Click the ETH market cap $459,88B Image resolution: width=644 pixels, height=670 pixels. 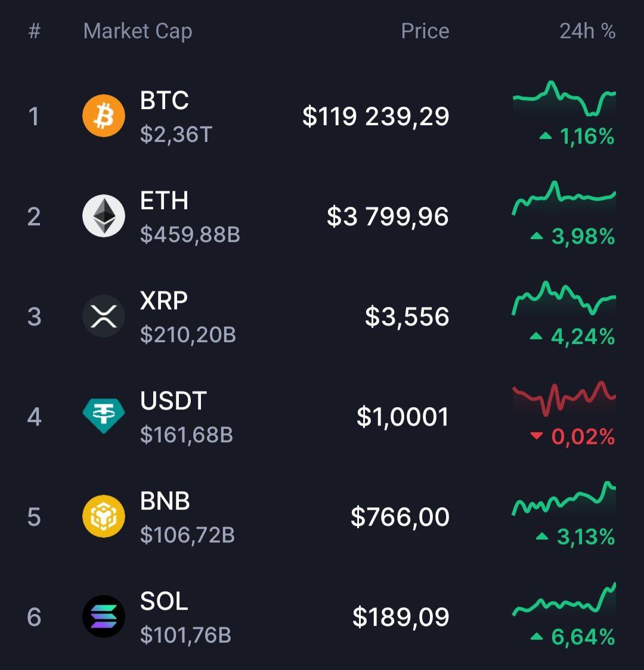190,234
